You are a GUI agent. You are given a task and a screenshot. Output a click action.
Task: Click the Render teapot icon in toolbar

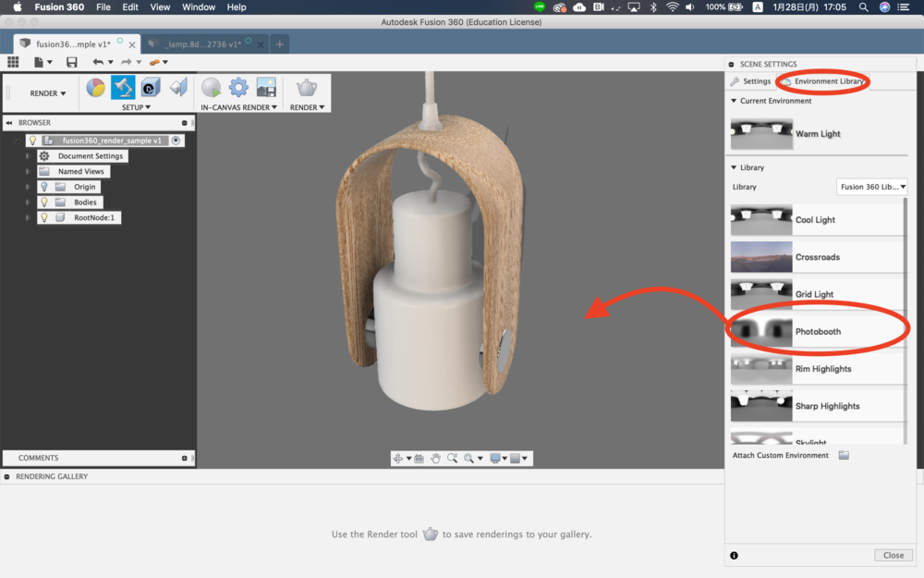tap(306, 88)
